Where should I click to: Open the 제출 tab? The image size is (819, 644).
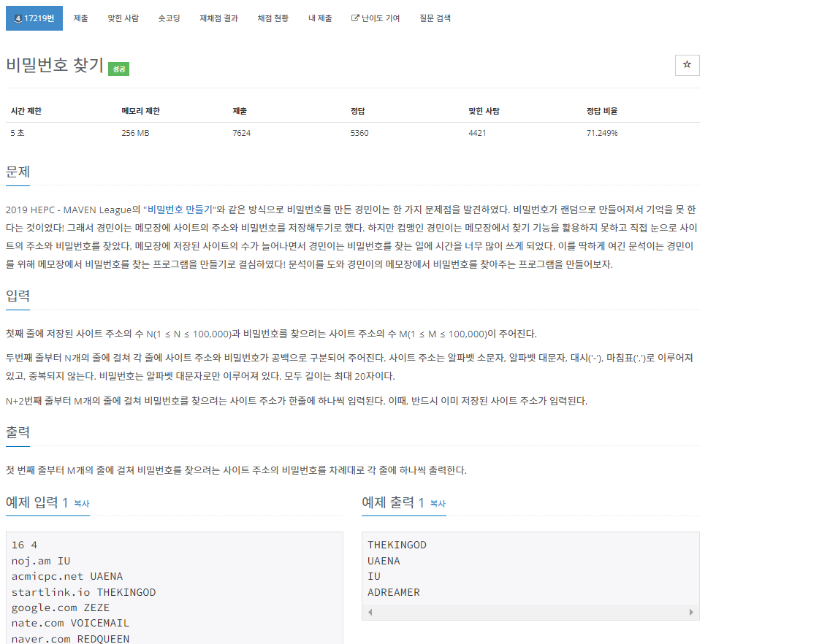(x=80, y=18)
